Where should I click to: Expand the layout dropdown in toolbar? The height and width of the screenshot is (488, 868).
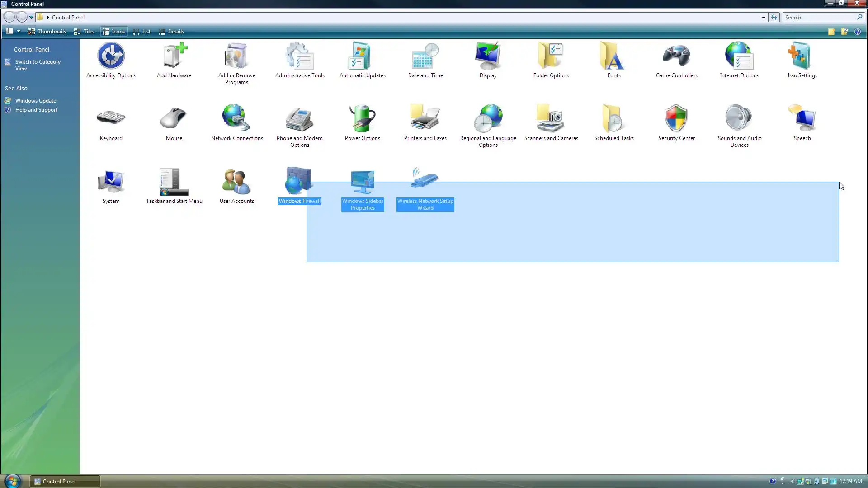point(19,32)
